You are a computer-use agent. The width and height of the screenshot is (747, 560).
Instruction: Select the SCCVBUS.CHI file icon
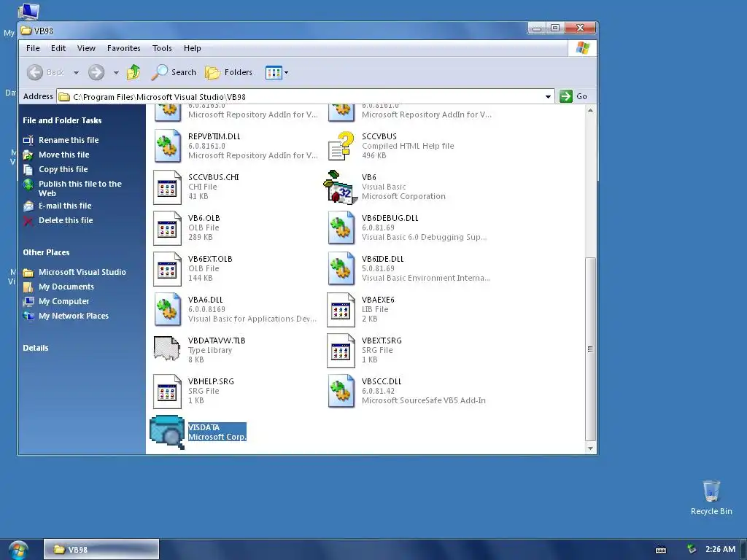click(x=167, y=187)
